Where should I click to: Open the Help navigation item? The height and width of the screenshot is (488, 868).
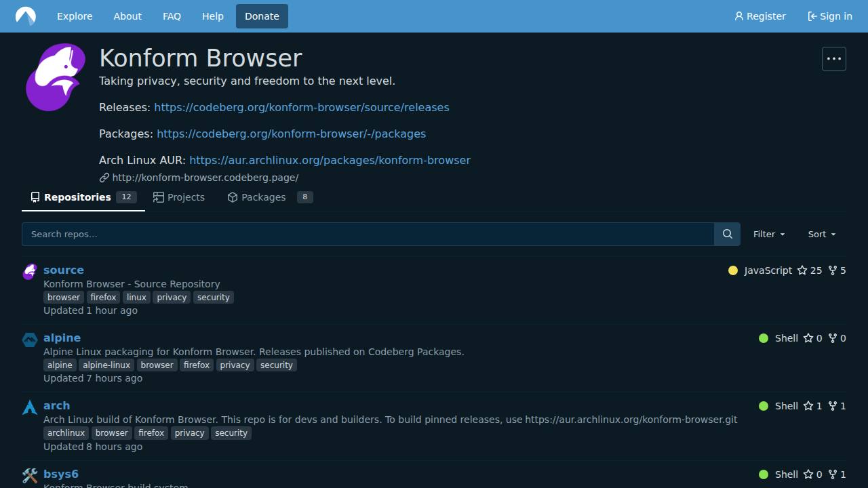click(213, 16)
